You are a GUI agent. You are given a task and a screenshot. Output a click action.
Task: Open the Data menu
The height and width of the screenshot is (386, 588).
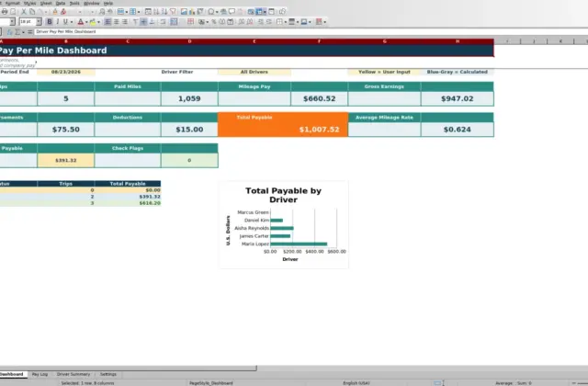pyautogui.click(x=61, y=3)
